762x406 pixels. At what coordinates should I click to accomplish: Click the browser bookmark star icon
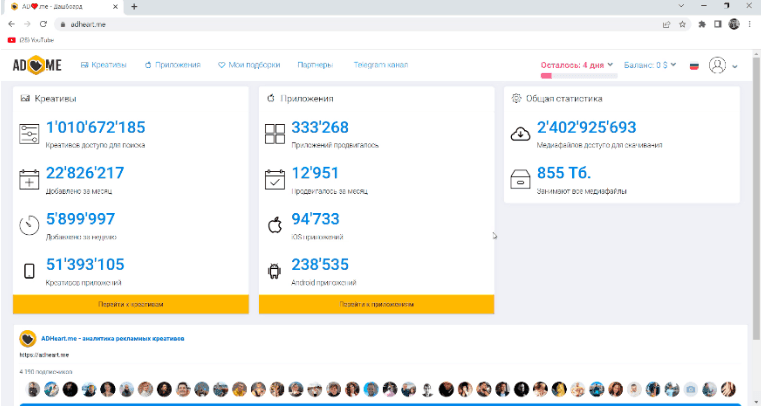tap(683, 23)
